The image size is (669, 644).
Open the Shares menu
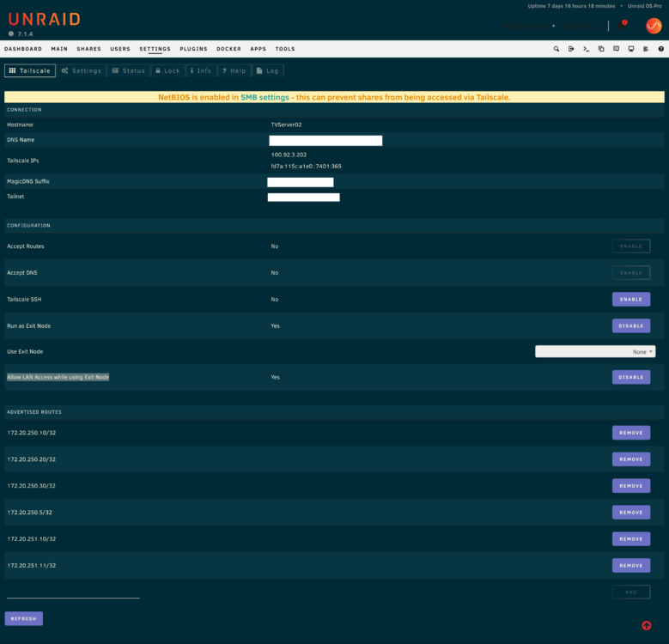pyautogui.click(x=88, y=49)
